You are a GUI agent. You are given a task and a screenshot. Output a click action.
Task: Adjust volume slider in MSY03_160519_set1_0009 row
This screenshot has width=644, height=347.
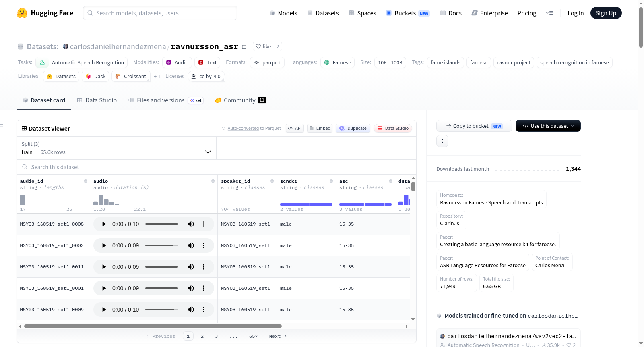(x=161, y=310)
